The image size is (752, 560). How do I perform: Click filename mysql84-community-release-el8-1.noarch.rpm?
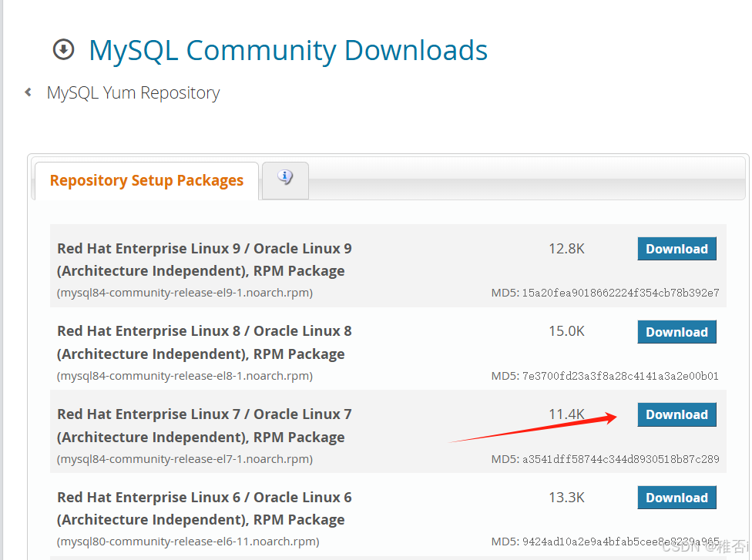tap(185, 376)
